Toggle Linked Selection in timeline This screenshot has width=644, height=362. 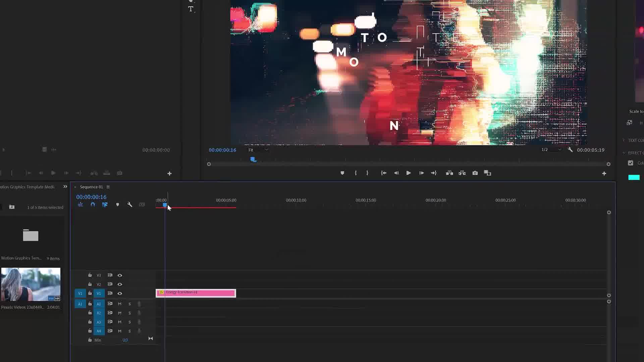coord(105,204)
